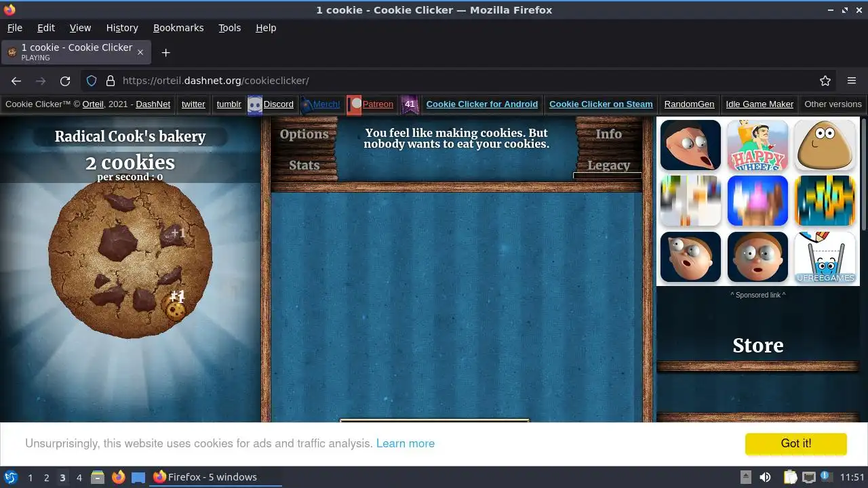
Task: Click the notification info tray icon
Action: tap(826, 476)
